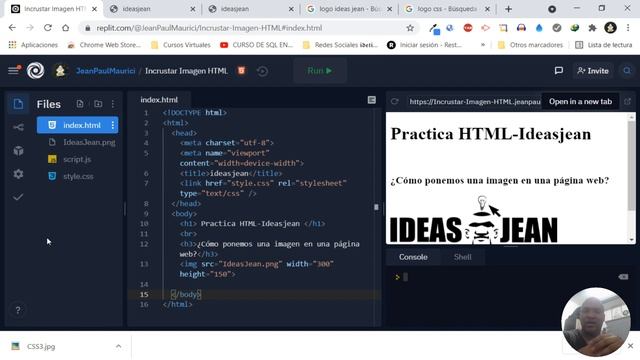Select the Files sidebar icon

18,104
